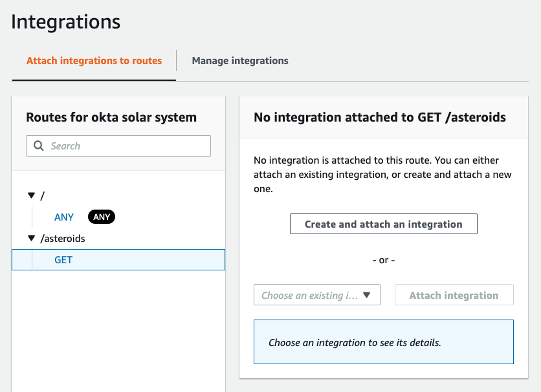Screen dimensions: 541x392
Task: Click the Choose an existing integration placeholder
Action: 310,295
